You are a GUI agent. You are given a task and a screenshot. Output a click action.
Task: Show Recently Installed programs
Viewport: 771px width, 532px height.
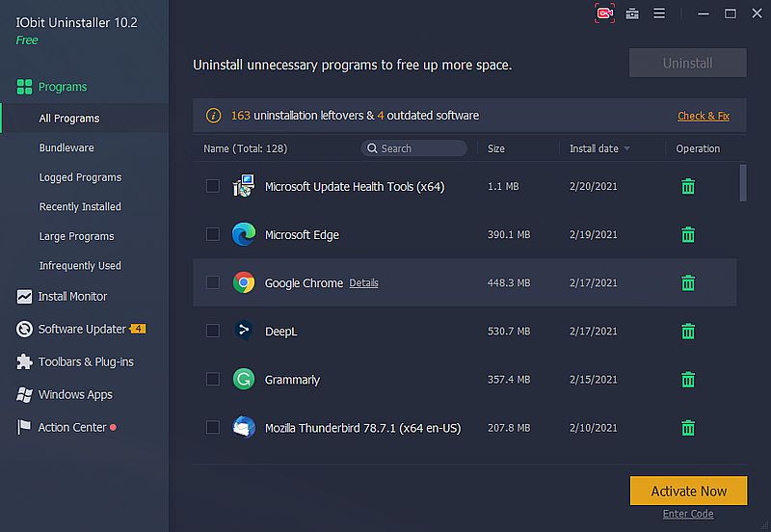[80, 206]
